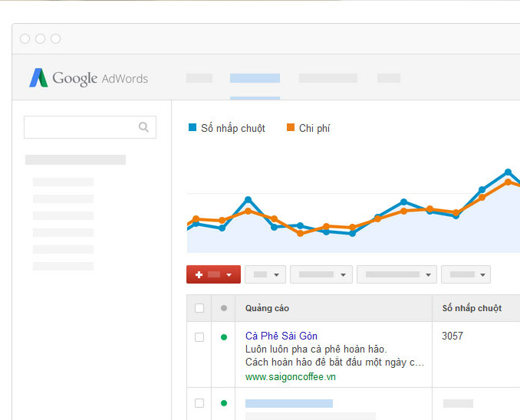520x420 pixels.
Task: Open the Cà Phê Sài Gòn ad title link
Action: [281, 336]
